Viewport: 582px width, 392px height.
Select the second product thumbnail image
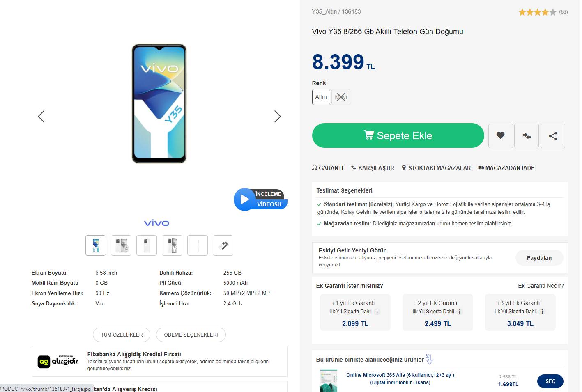(121, 245)
